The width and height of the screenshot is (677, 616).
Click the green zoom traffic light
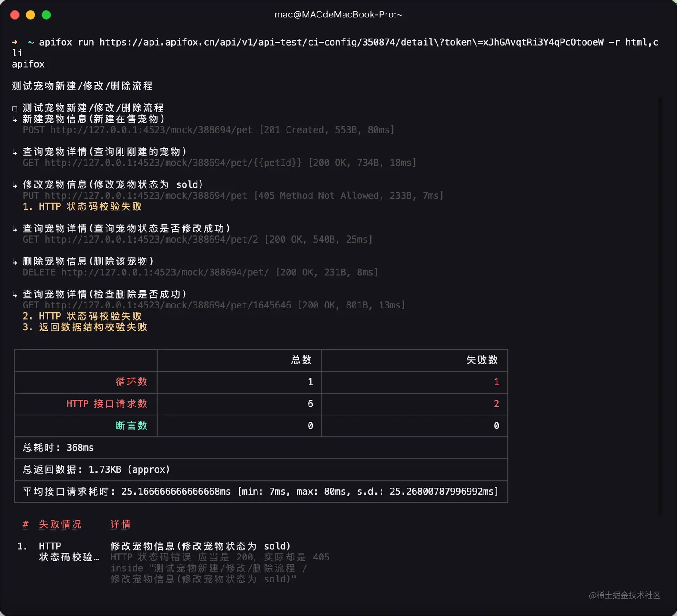(x=46, y=14)
